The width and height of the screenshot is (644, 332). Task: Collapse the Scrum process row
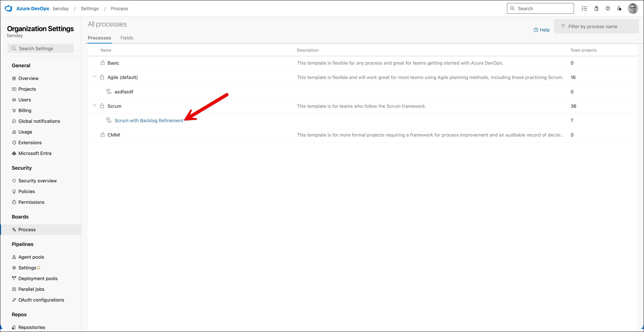[94, 105]
